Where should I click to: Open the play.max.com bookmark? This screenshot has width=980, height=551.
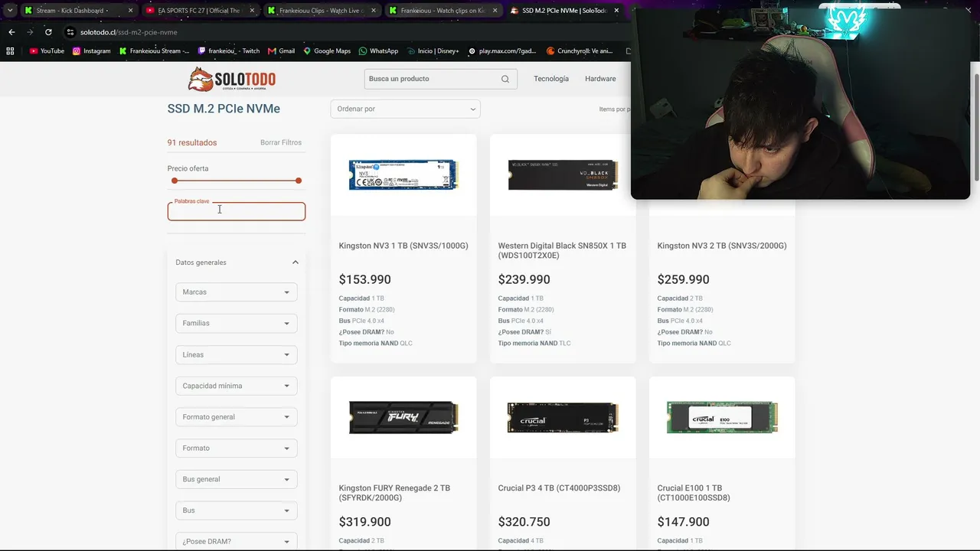pyautogui.click(x=502, y=51)
